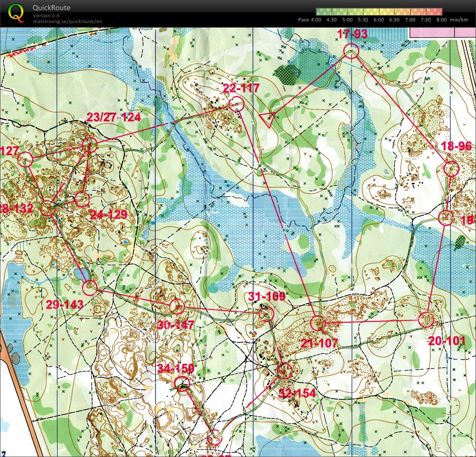This screenshot has height=457, width=476.
Task: Click the min/km unit label
Action: tap(459, 20)
